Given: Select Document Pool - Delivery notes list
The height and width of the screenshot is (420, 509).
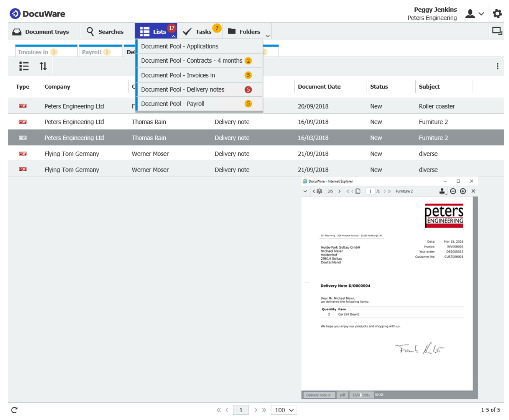Looking at the screenshot, I should click(x=200, y=89).
